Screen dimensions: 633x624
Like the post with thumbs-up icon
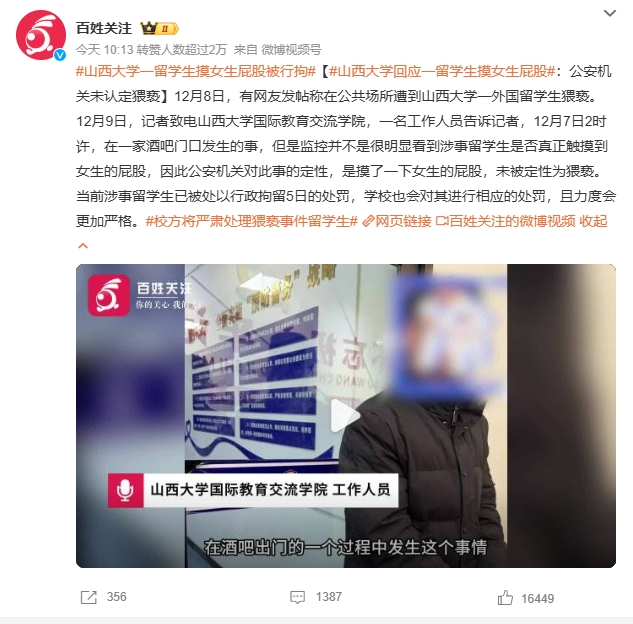point(505,598)
